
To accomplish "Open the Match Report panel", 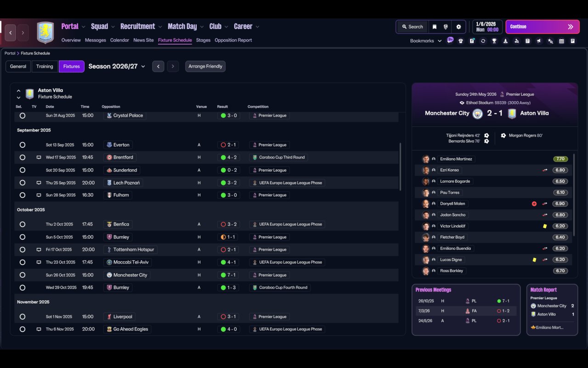I will coord(552,310).
